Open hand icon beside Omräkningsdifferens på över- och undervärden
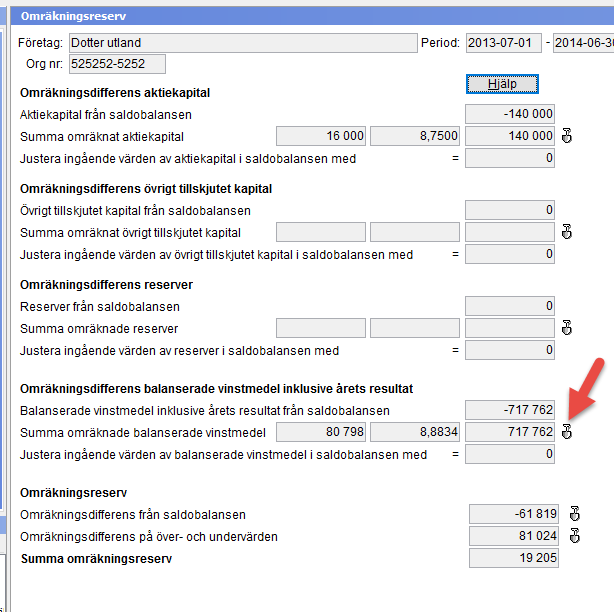Image resolution: width=614 pixels, height=612 pixels. (574, 536)
